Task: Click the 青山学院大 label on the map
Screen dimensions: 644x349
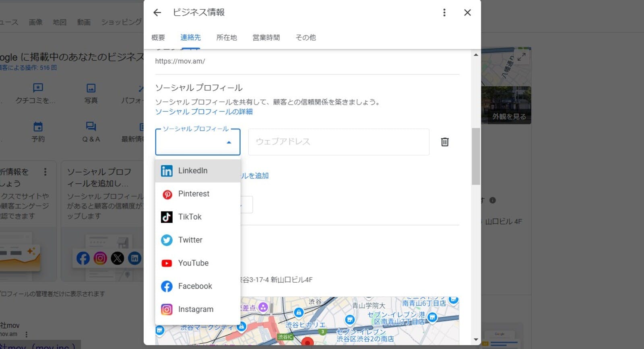Action: point(369,306)
